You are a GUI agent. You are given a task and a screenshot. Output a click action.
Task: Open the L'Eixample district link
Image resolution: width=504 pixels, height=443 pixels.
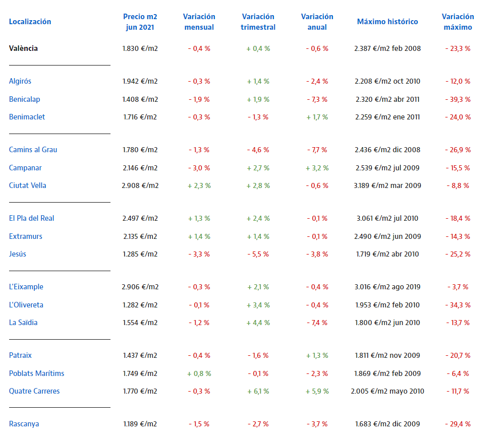[26, 287]
